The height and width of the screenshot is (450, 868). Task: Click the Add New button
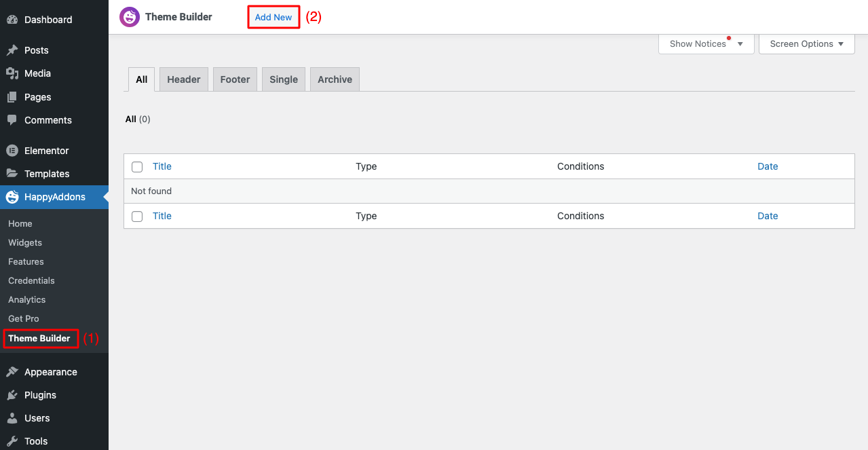point(273,18)
